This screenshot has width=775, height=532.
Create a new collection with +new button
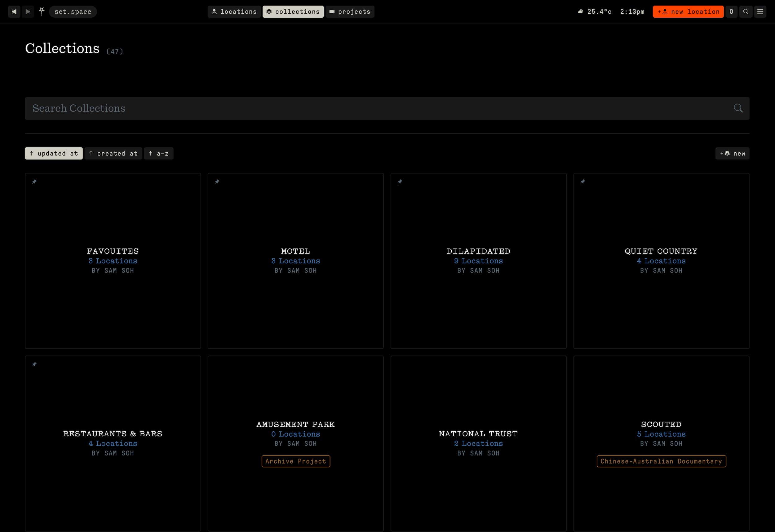[x=732, y=153]
